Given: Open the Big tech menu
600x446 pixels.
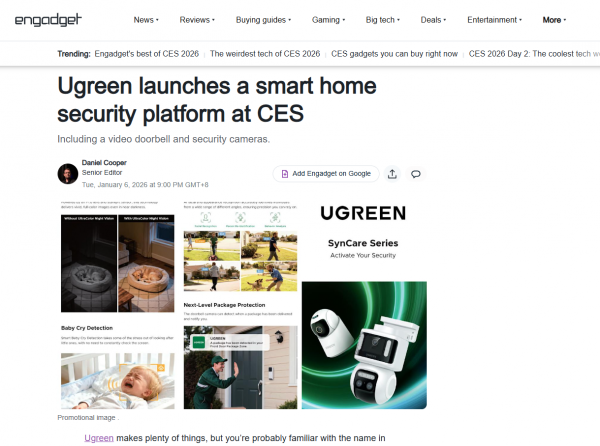Looking at the screenshot, I should [383, 20].
